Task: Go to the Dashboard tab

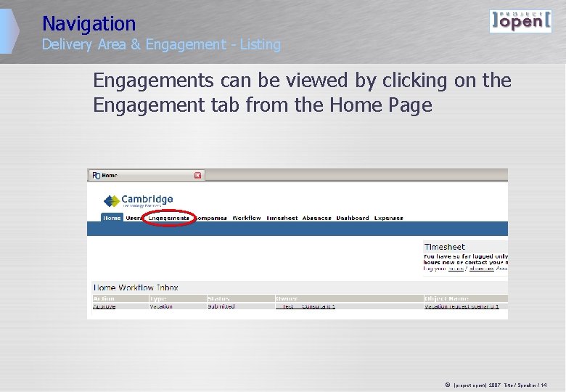Action: click(x=353, y=218)
